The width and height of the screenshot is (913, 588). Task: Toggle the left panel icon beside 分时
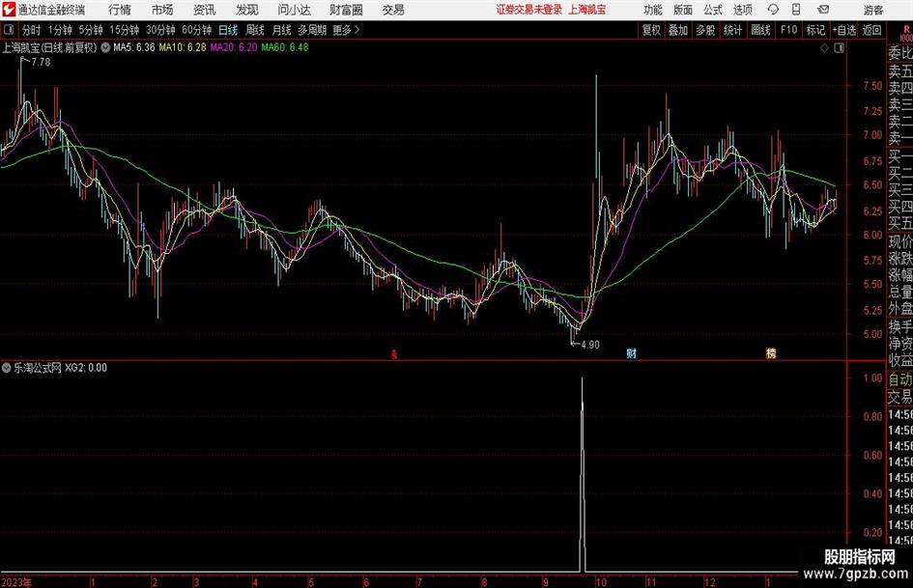9,30
